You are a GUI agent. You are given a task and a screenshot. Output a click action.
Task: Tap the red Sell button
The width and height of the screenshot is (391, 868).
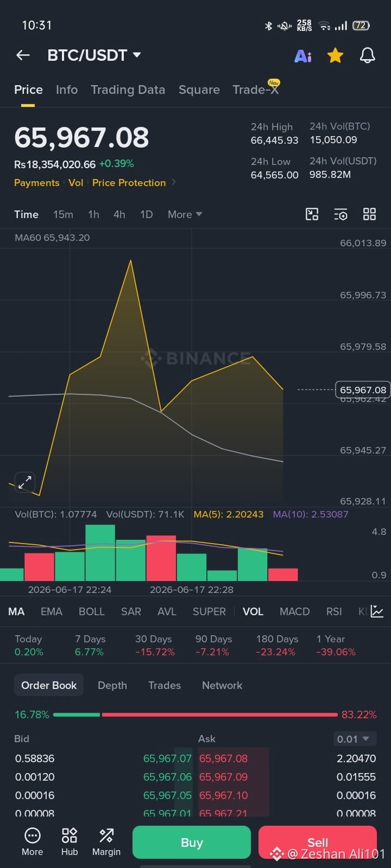pyautogui.click(x=318, y=843)
